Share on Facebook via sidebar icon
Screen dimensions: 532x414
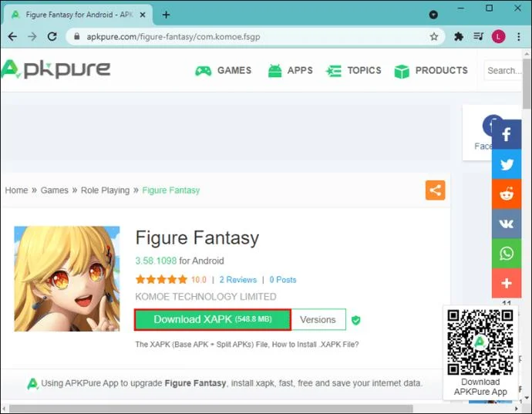pyautogui.click(x=507, y=134)
